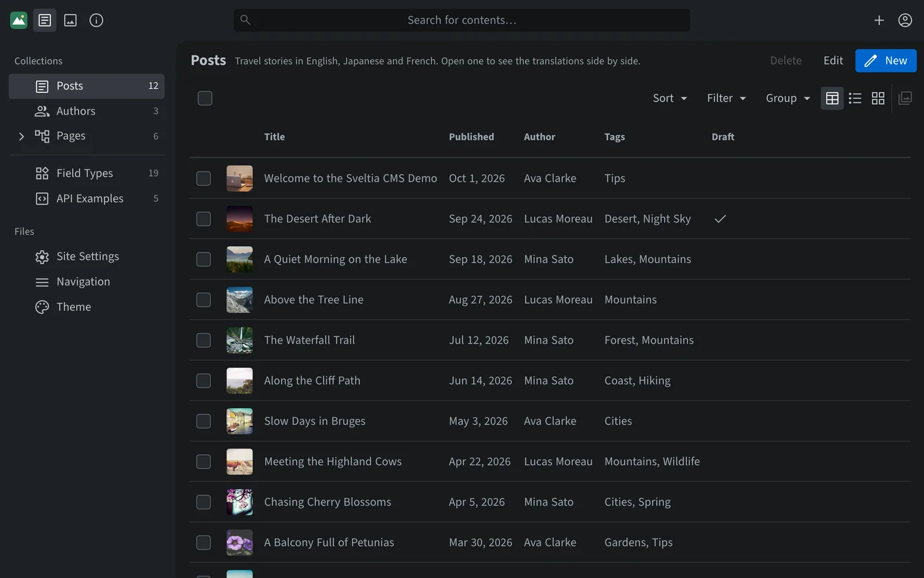Open the Group dropdown

click(788, 98)
